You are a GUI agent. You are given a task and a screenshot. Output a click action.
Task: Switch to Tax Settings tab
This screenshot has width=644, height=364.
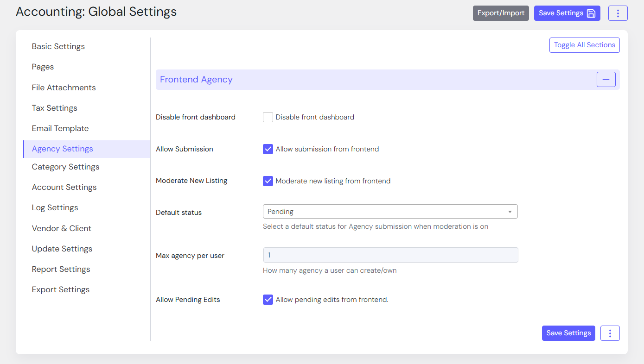click(x=55, y=108)
